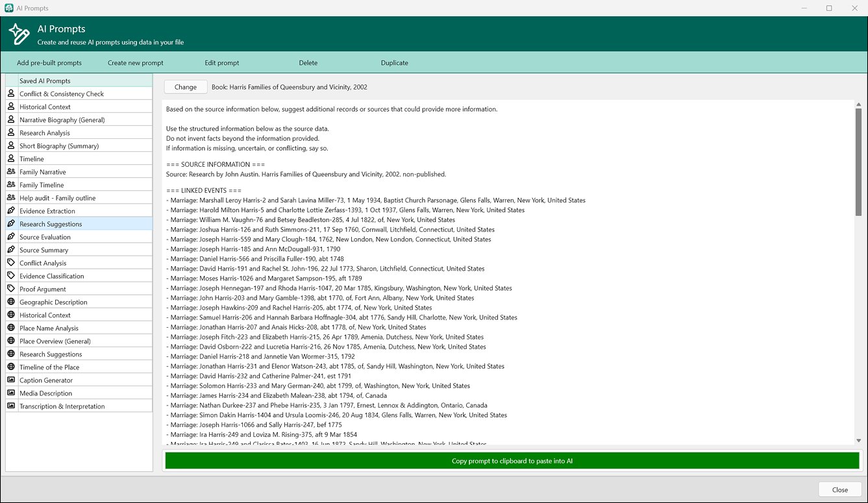Click the Saved AI Prompts list header
This screenshot has width=868, height=503.
79,80
